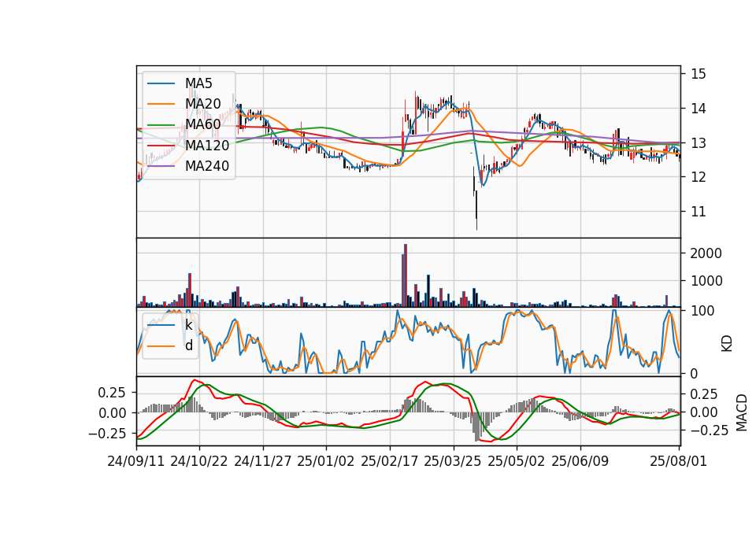Click the 25/01/02 date axis label
This screenshot has width=756, height=543.
(x=326, y=461)
